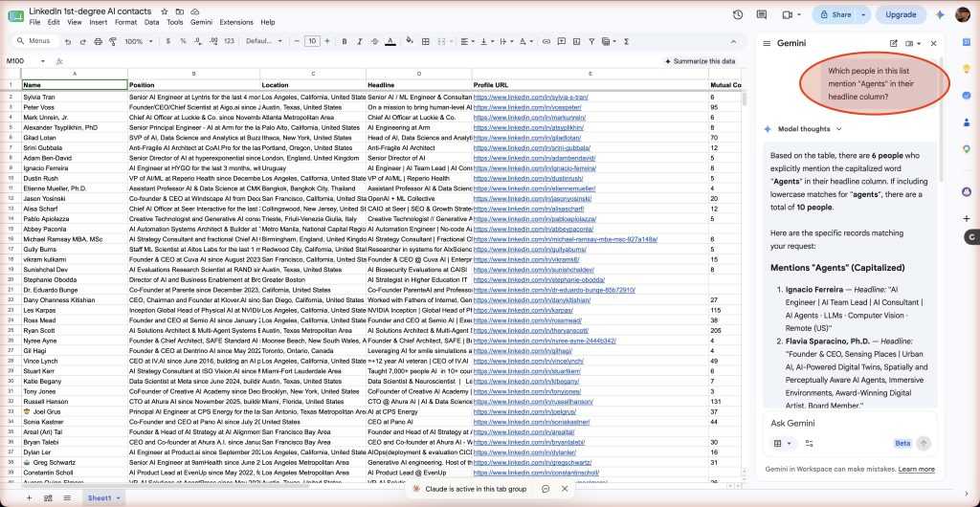Undo the last action in toolbar

(68, 42)
